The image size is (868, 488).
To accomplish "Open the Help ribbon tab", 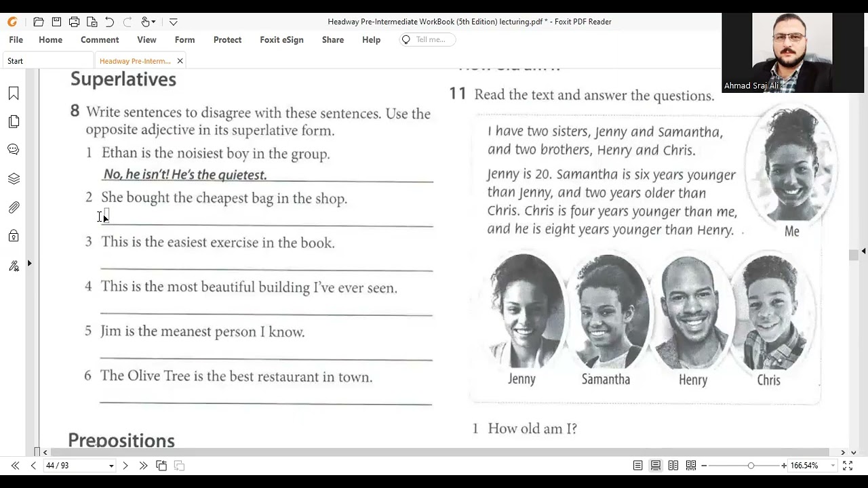I will (x=371, y=40).
